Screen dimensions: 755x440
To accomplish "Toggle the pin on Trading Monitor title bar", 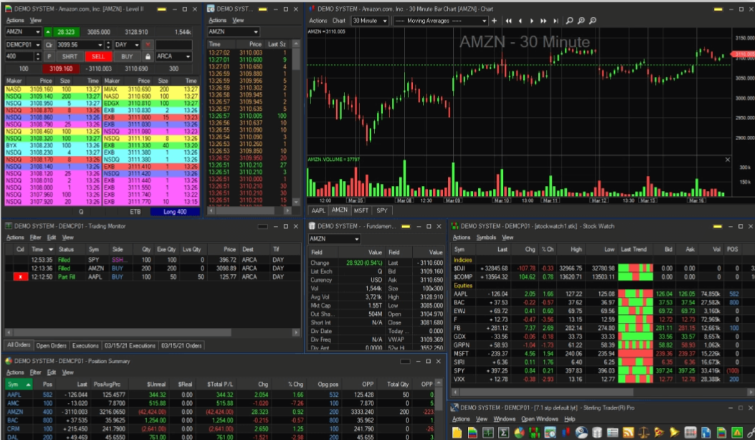I will point(263,226).
